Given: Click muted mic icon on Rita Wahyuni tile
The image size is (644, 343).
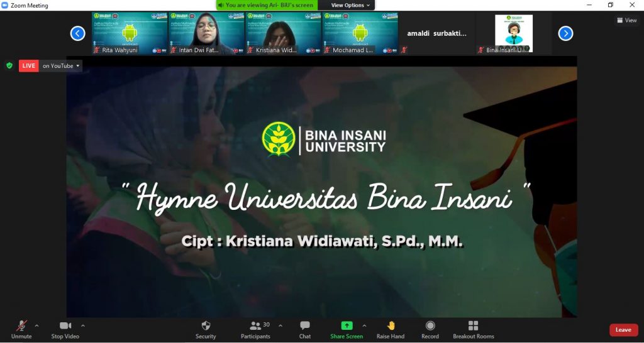Looking at the screenshot, I should click(97, 50).
